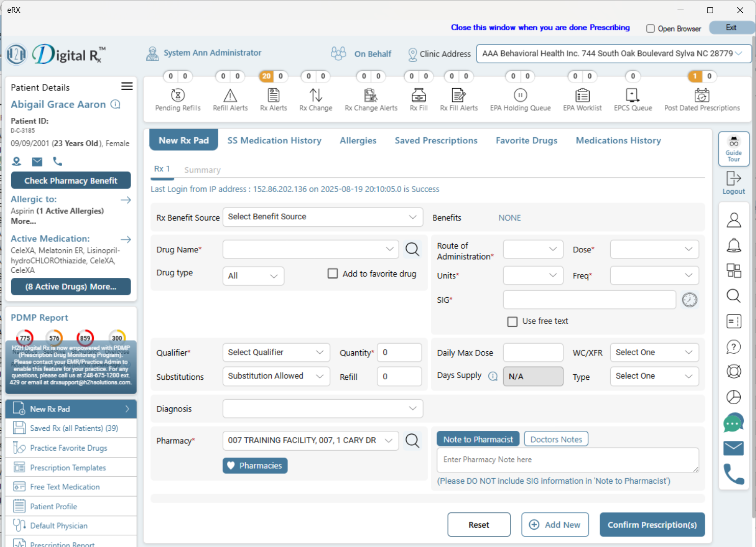The width and height of the screenshot is (756, 547).
Task: Open the Select Benefit Source dropdown
Action: tap(323, 217)
